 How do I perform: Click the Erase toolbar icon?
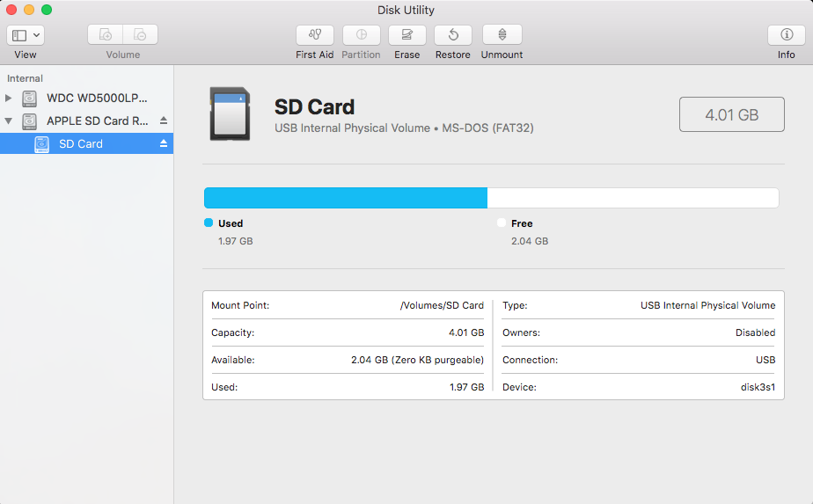[x=406, y=35]
